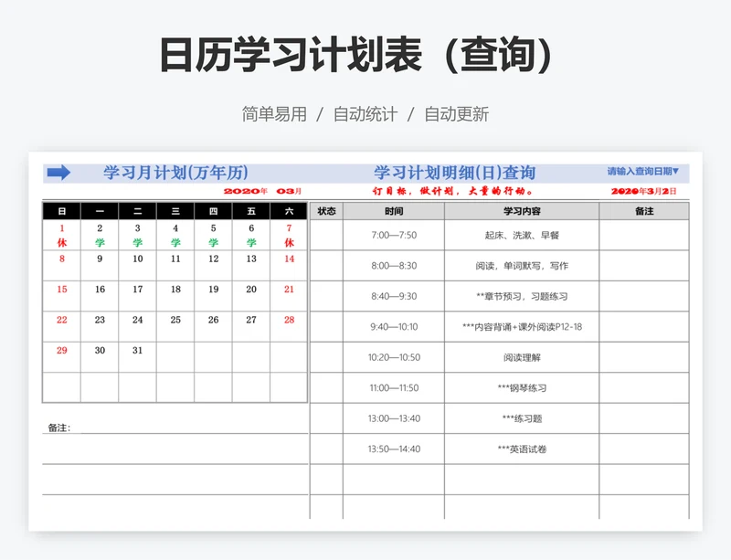Select calendar day 20
This screenshot has height=560, width=731.
[x=251, y=296]
